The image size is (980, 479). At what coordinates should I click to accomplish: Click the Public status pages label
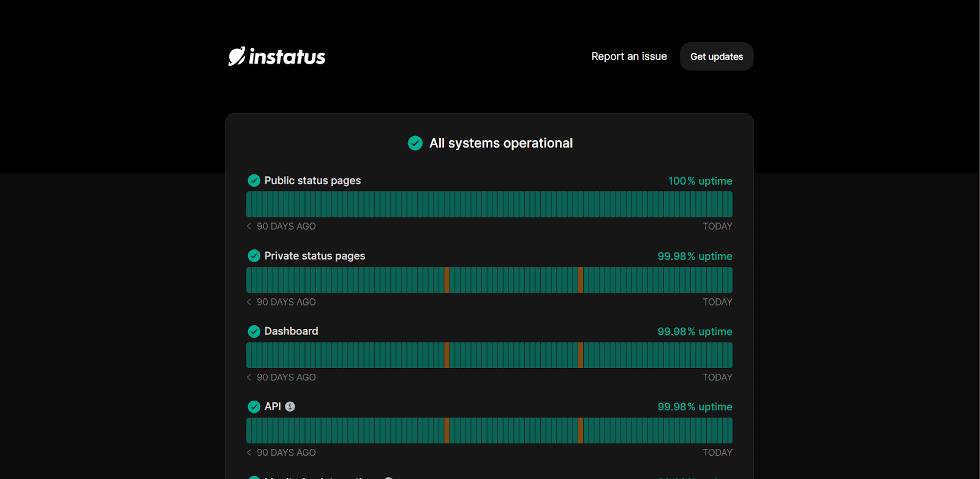[x=312, y=181]
